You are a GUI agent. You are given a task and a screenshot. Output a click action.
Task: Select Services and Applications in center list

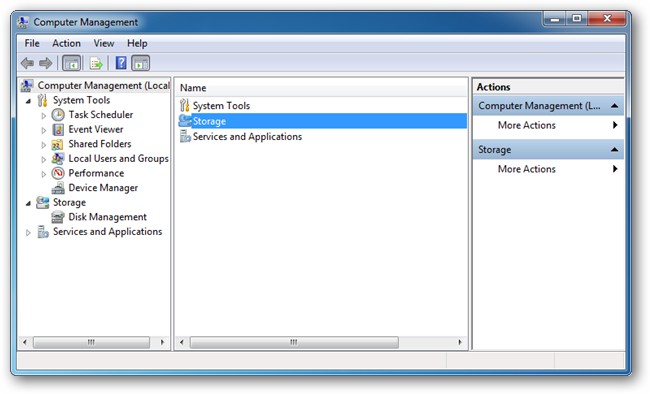(323, 136)
